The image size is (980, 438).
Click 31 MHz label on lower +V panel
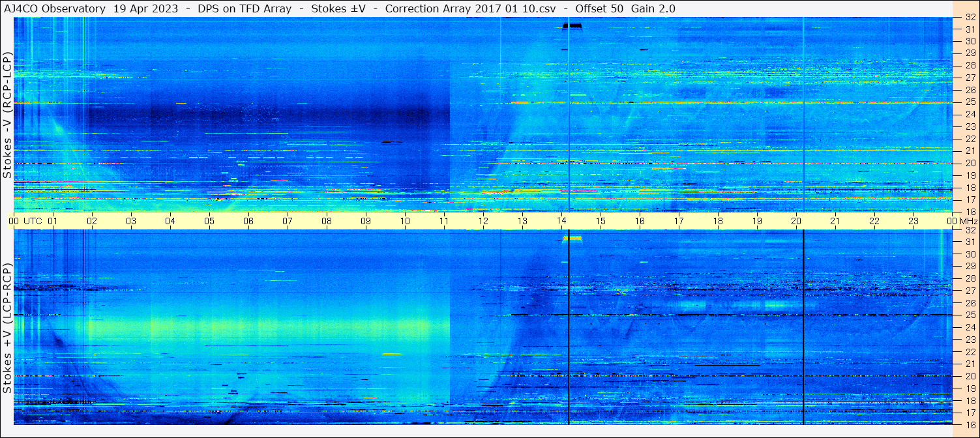[970, 242]
